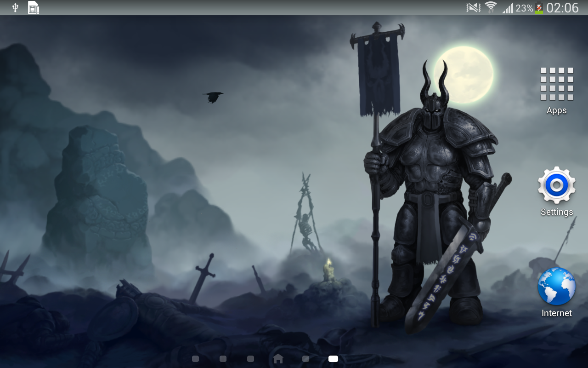Tap the SD card notification icon
The width and height of the screenshot is (588, 368).
(33, 7)
